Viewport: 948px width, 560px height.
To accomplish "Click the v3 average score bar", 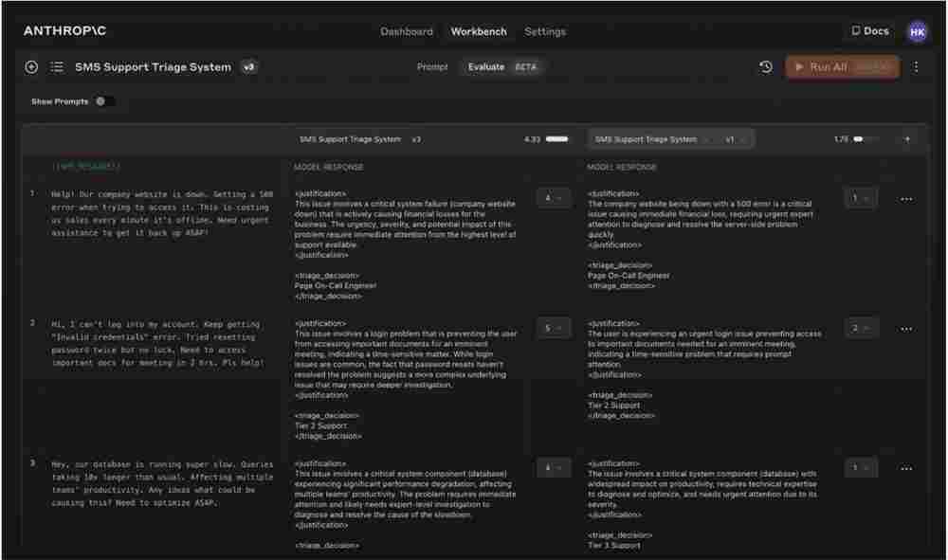I will coord(557,139).
